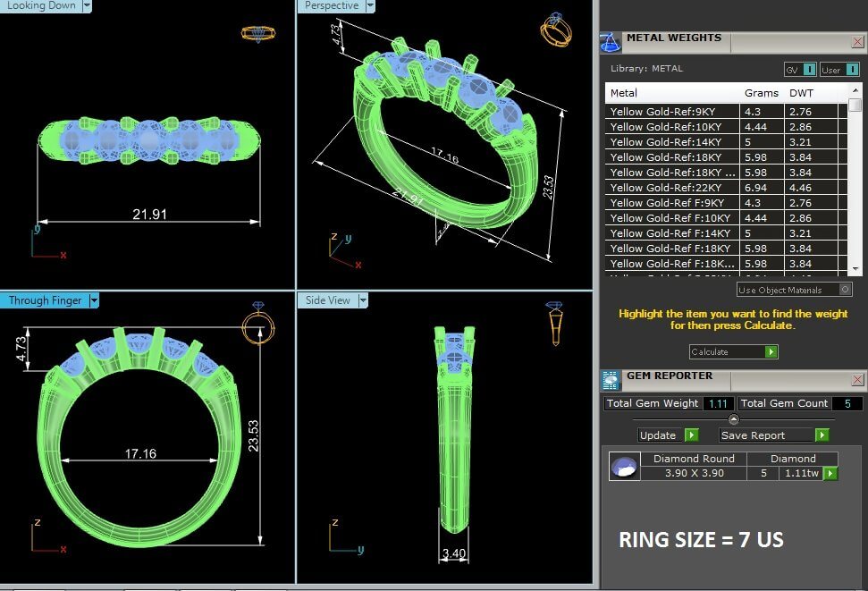
Task: Click the ring icon in Side View viewport
Action: [554, 324]
